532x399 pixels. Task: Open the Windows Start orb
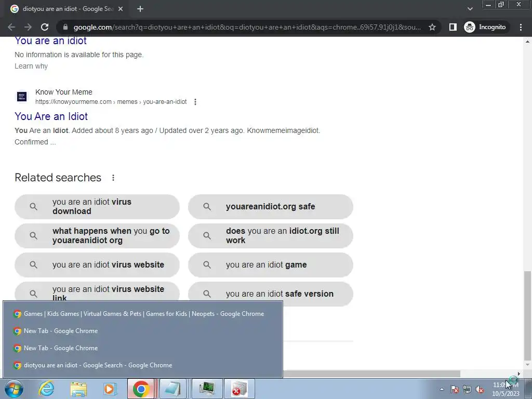coord(14,389)
